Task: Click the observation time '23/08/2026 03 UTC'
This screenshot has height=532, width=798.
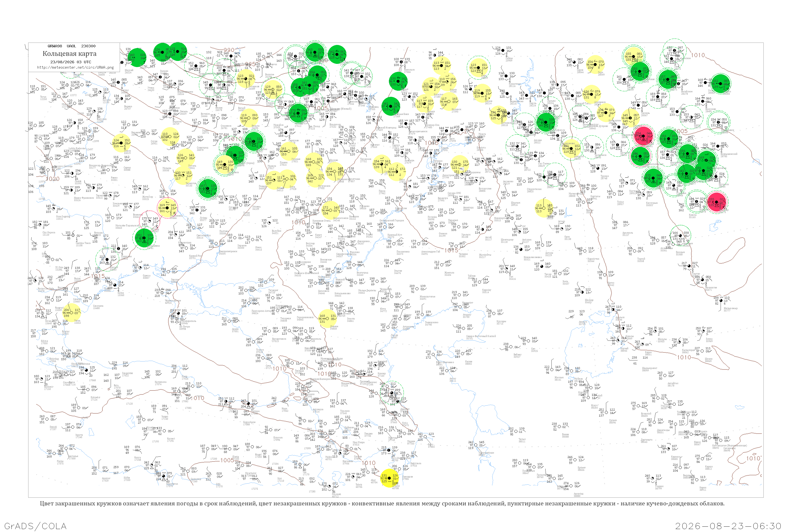Action: pos(70,62)
